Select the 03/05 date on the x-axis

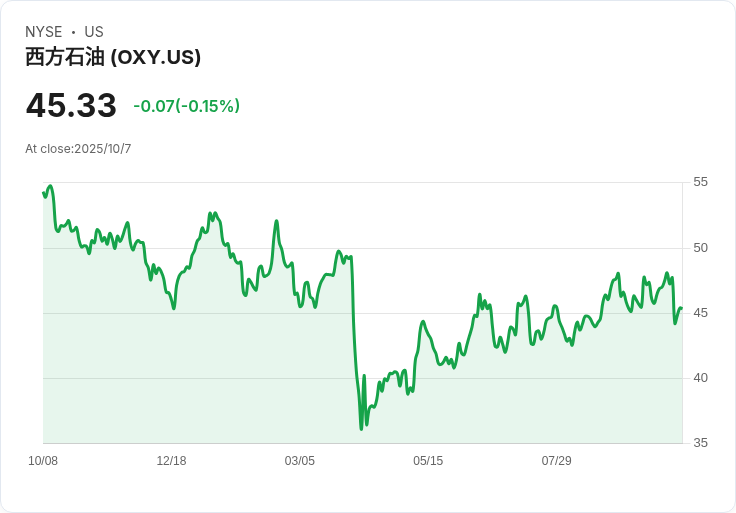click(300, 461)
